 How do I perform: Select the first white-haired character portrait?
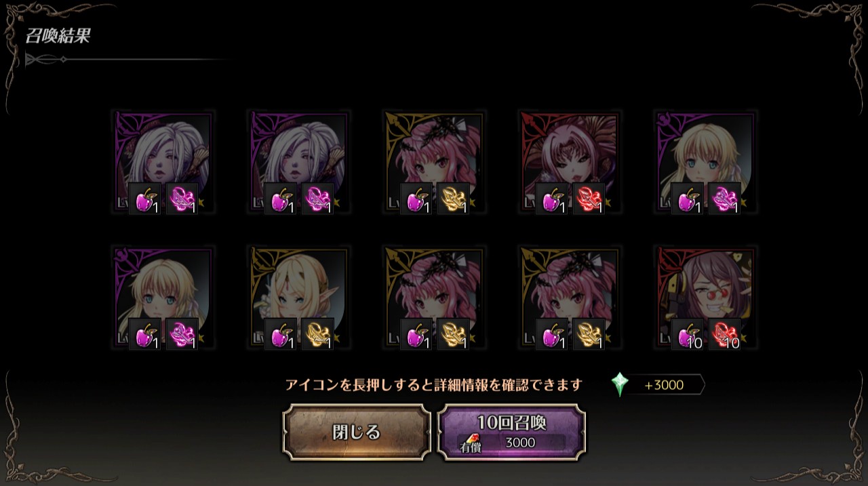(x=163, y=162)
